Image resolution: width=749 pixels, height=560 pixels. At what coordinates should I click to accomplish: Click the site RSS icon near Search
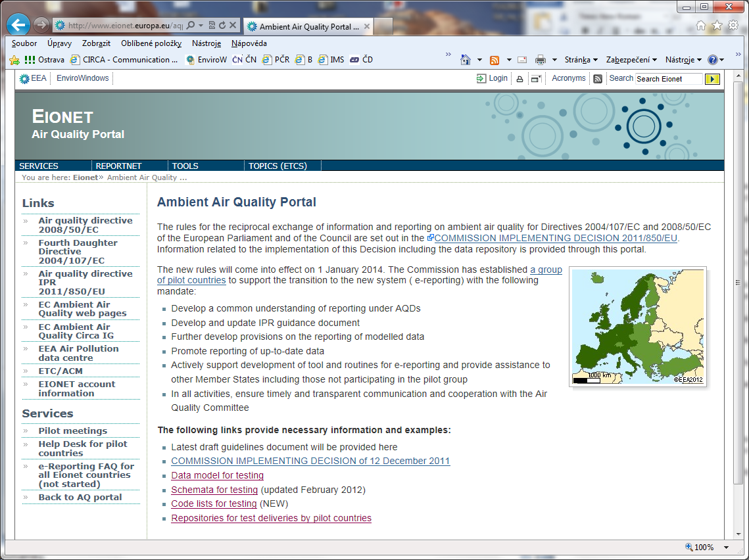598,79
